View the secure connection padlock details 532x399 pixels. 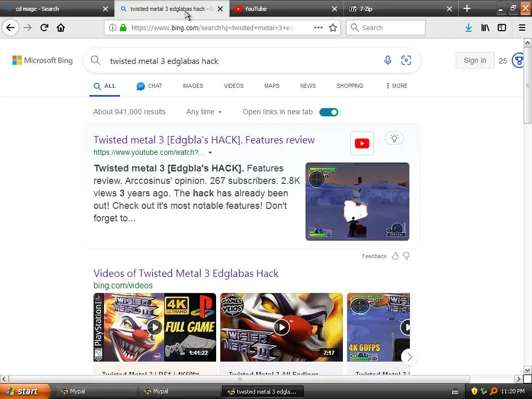click(123, 28)
